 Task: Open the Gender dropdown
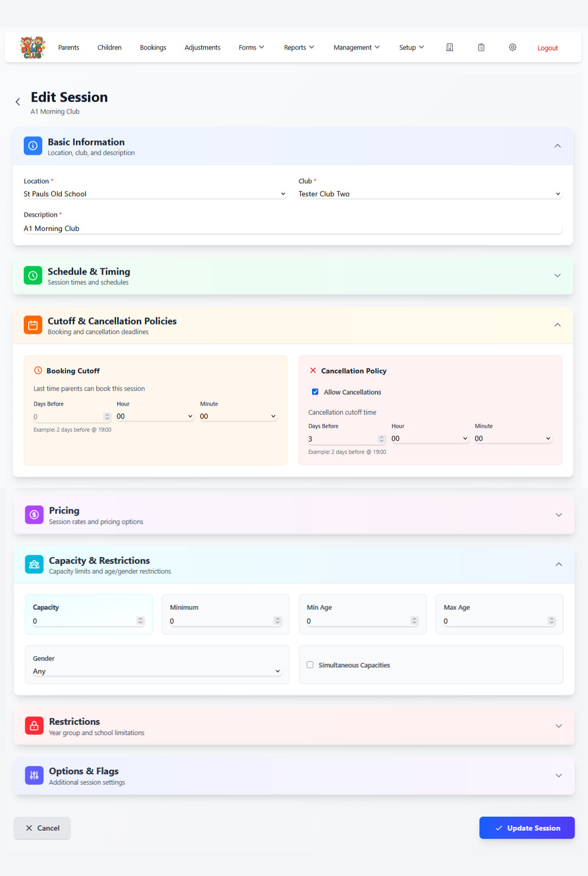(x=156, y=671)
